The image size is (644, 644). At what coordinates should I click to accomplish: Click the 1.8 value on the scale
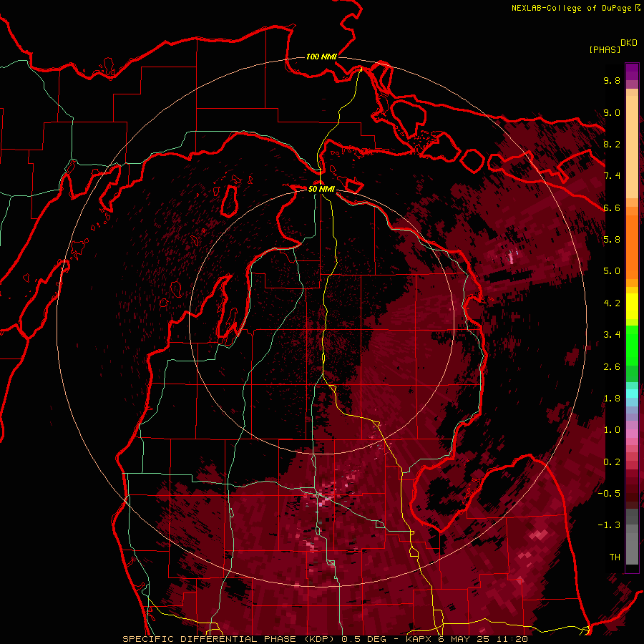[x=612, y=399]
